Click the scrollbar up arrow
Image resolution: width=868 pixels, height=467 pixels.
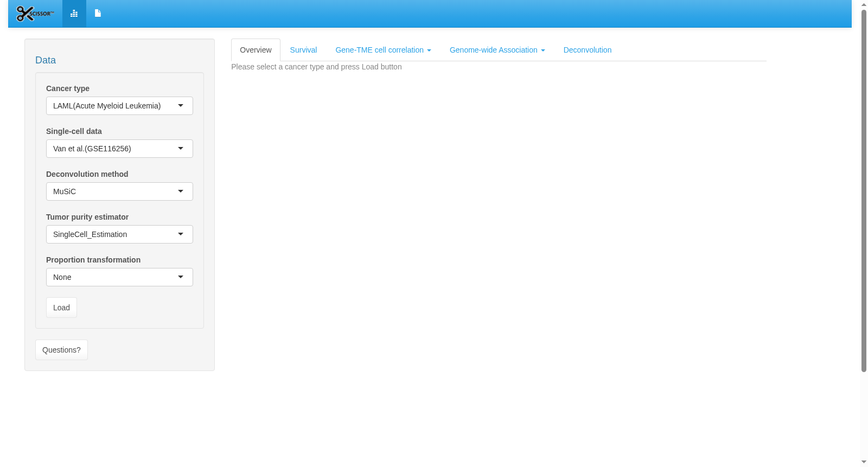point(864,4)
